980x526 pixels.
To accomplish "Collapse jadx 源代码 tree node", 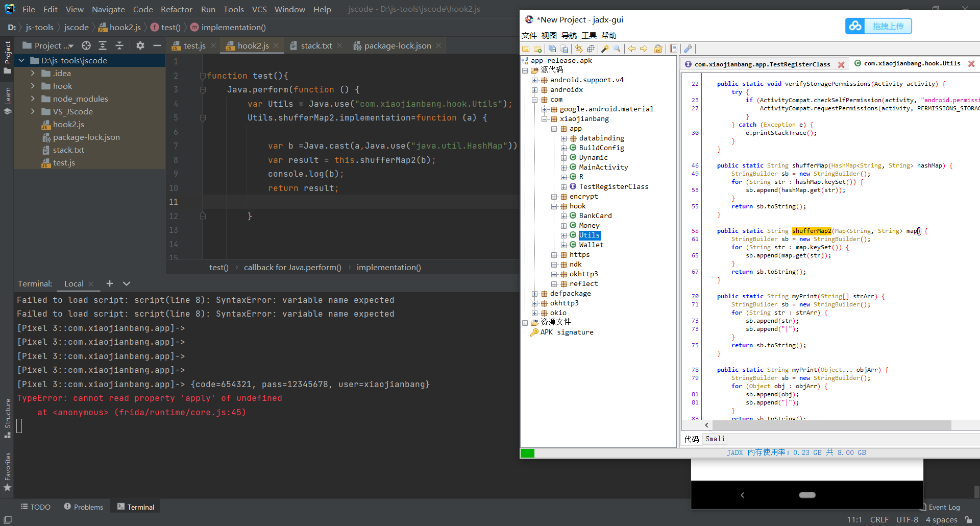I will click(x=525, y=70).
